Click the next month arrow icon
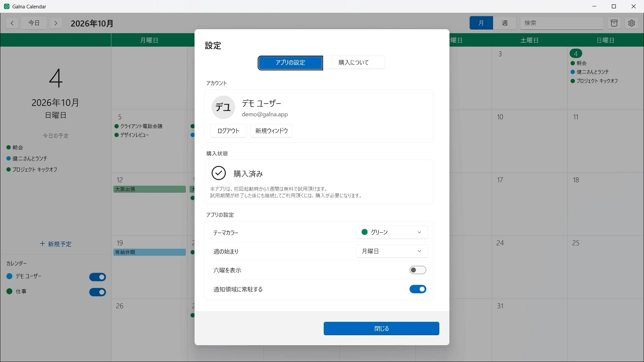 [x=56, y=23]
